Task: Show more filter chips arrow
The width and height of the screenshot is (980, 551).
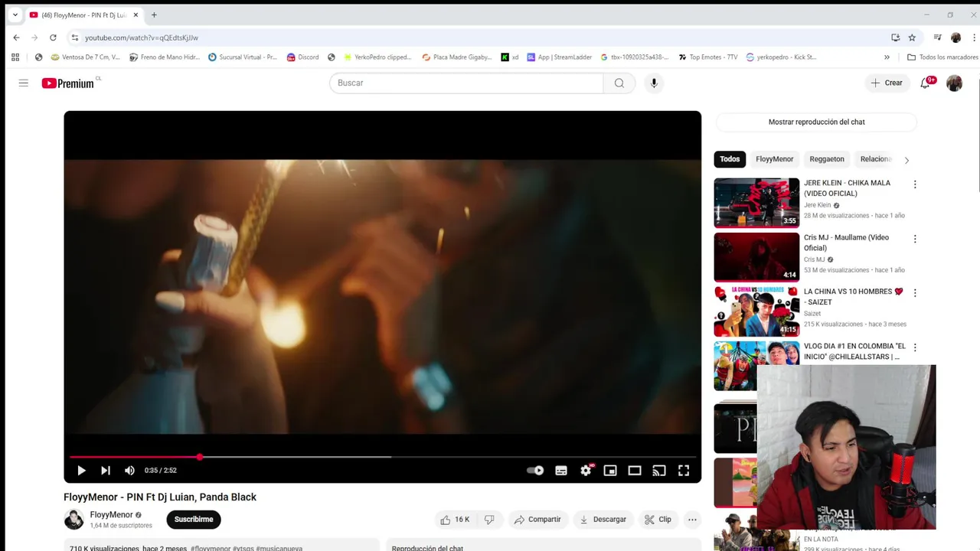Action: tap(906, 160)
